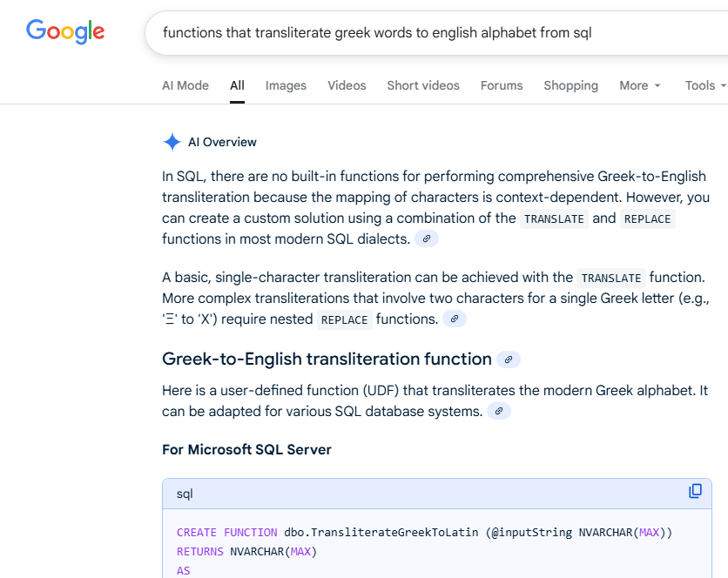Click the AI Overview sparkle icon
The height and width of the screenshot is (578, 728).
click(x=172, y=142)
